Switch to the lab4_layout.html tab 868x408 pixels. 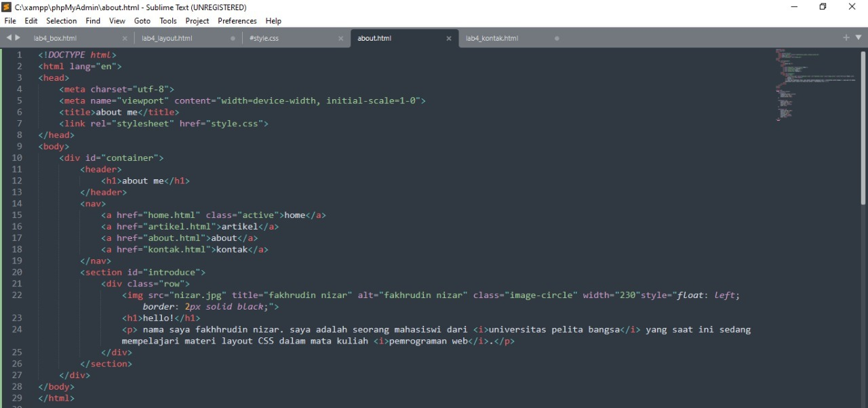click(x=167, y=38)
